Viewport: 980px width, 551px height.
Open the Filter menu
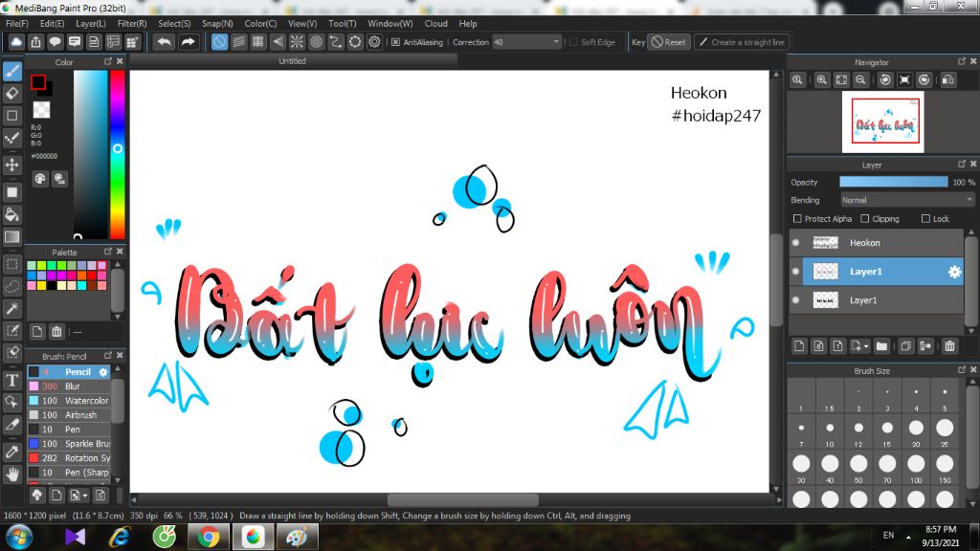click(132, 23)
